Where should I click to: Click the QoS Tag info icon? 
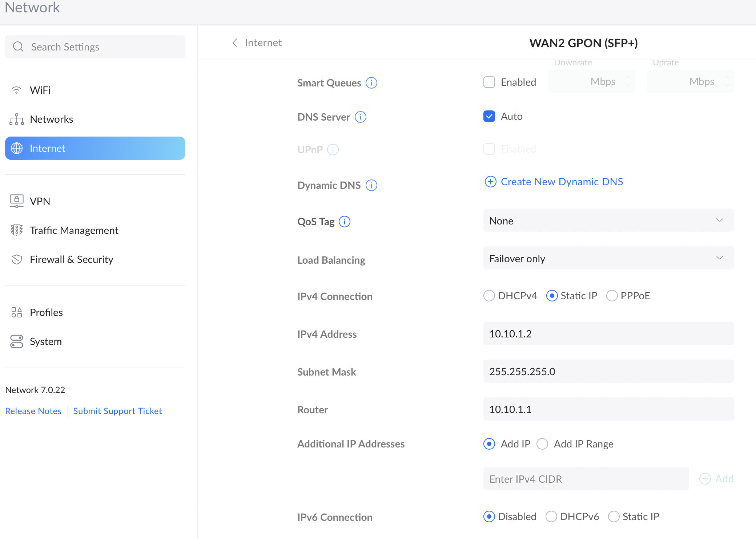coord(344,222)
